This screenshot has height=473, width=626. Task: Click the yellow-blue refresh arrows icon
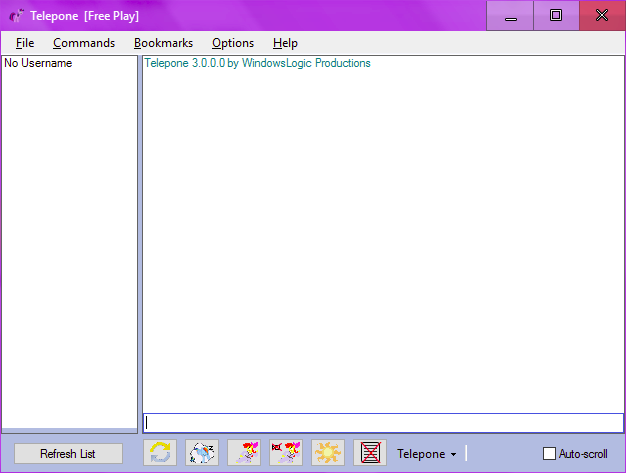[160, 453]
